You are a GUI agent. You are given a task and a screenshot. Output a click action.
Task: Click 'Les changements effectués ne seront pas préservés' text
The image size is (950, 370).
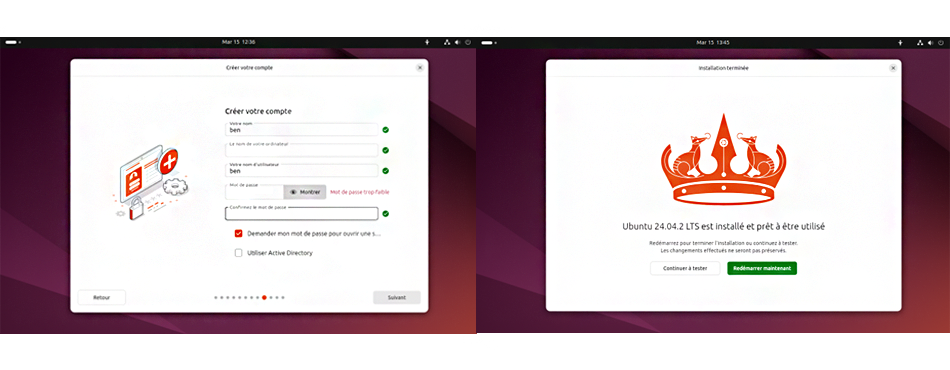coord(723,250)
